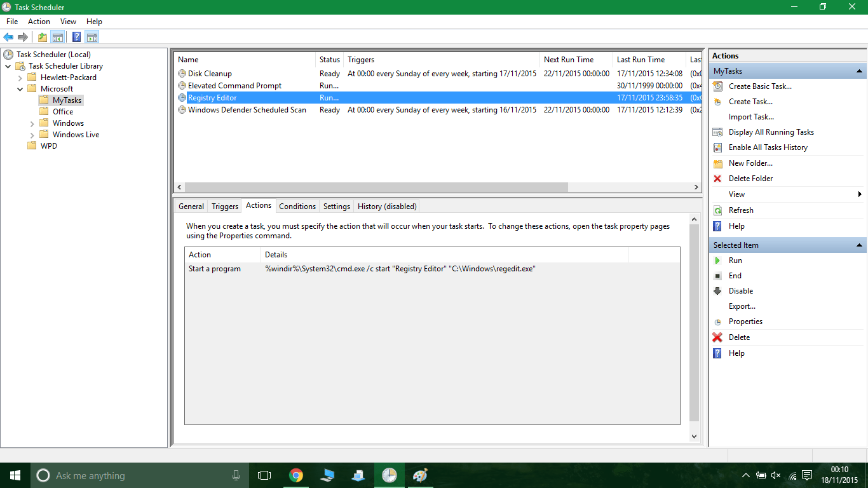Toggle the show/hide console tree toolbar button

[58, 37]
